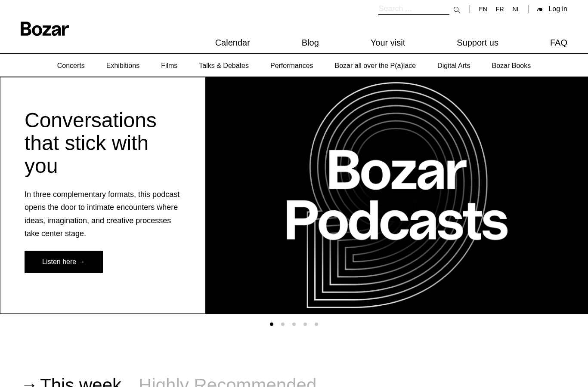
Task: Open the Bozar Podcasts banner image
Action: tap(396, 195)
